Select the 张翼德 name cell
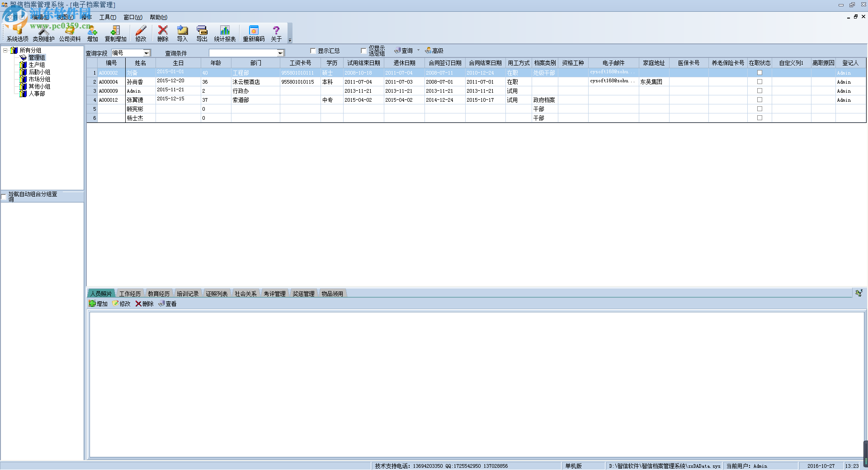The height and width of the screenshot is (470, 868). point(140,100)
